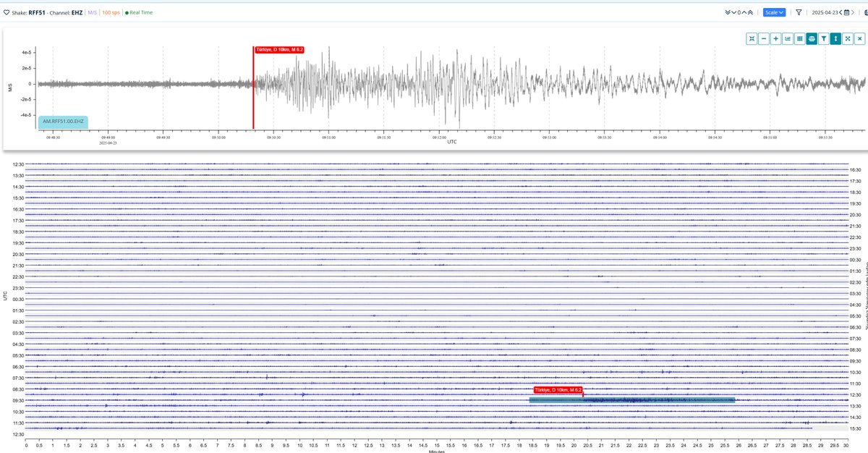This screenshot has height=453, width=868.
Task: Open the calendar date picker
Action: [x=846, y=12]
